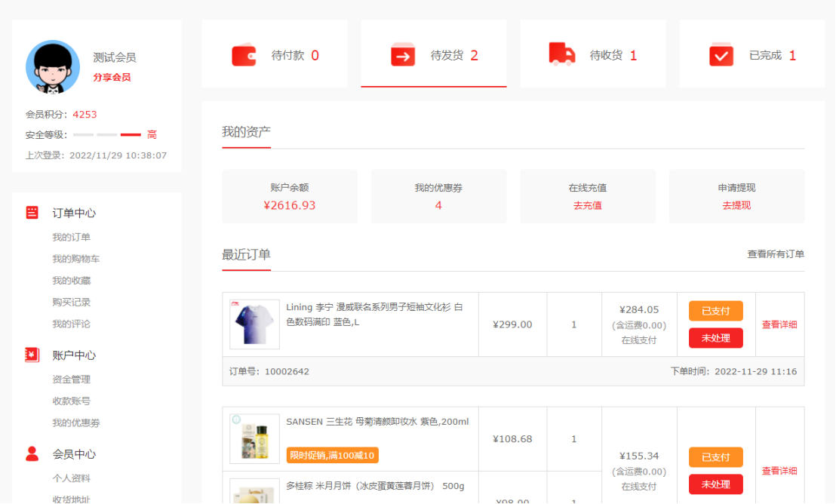Open 我的购物车 in the sidebar
This screenshot has height=504, width=836.
[x=75, y=260]
